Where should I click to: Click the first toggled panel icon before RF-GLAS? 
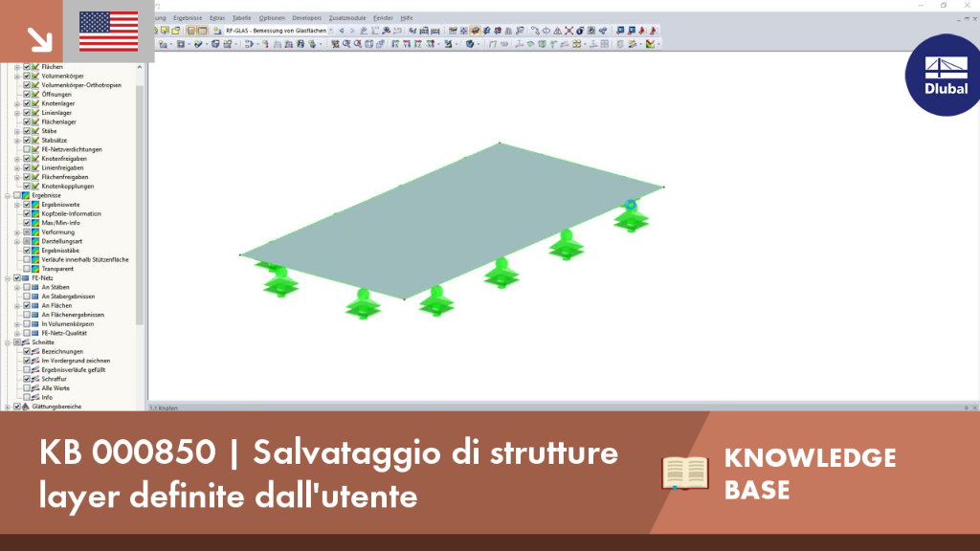click(x=191, y=30)
